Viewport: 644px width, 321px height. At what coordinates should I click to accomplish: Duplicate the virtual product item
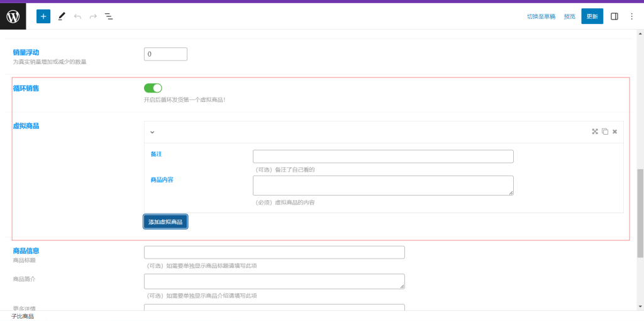tap(605, 132)
